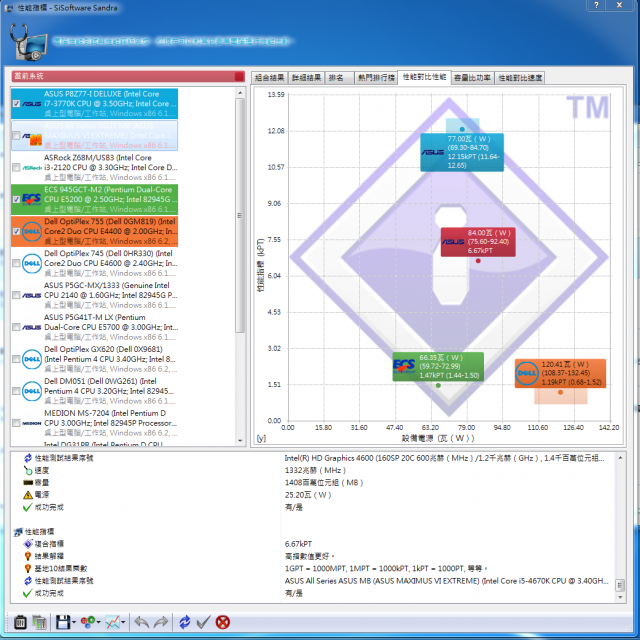This screenshot has width=640, height=640.
Task: Click the ECS logo in the list
Action: [x=31, y=199]
